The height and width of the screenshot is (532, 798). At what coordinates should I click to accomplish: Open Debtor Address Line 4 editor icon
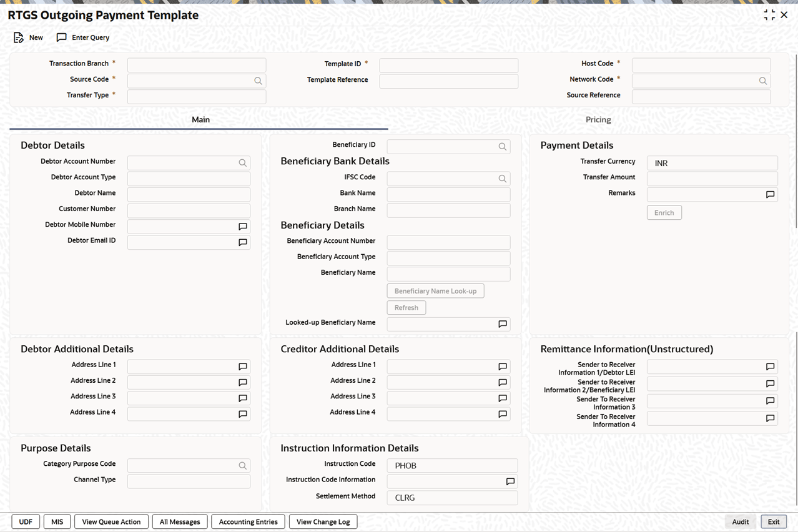click(243, 413)
